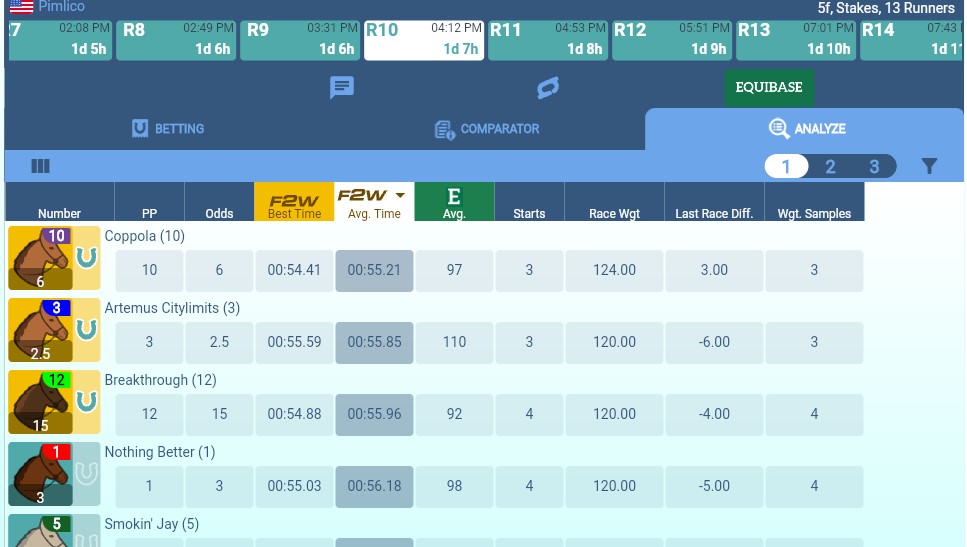Sort by E Avg. column header
This screenshot has height=547, width=967.
point(454,202)
